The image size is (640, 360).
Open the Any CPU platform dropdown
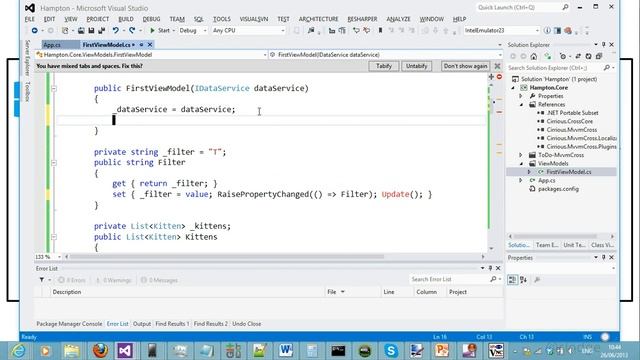[248, 31]
